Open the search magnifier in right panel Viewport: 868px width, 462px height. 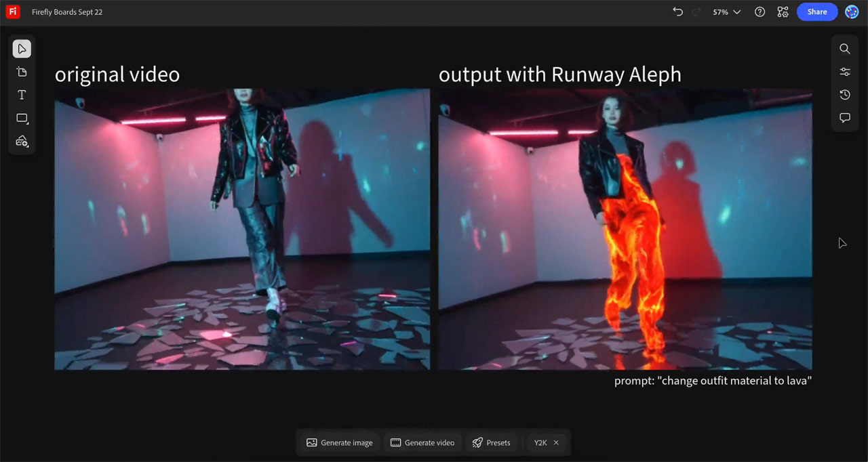[x=844, y=49]
